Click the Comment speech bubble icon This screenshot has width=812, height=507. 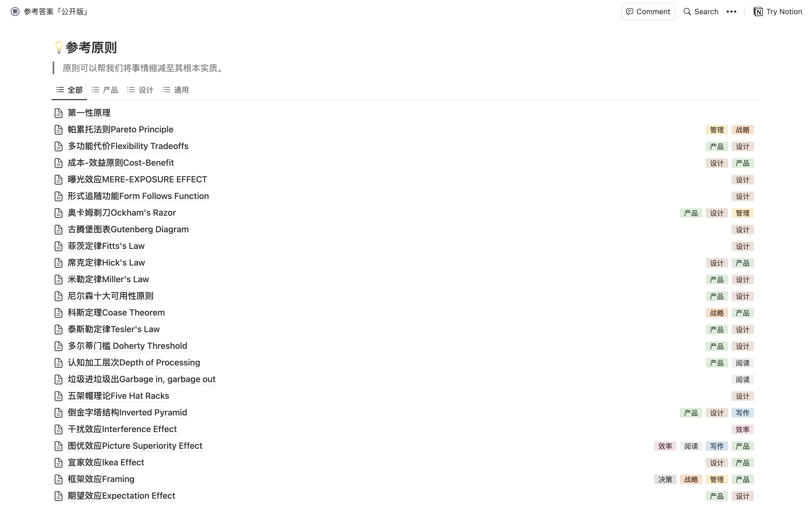[x=629, y=12]
